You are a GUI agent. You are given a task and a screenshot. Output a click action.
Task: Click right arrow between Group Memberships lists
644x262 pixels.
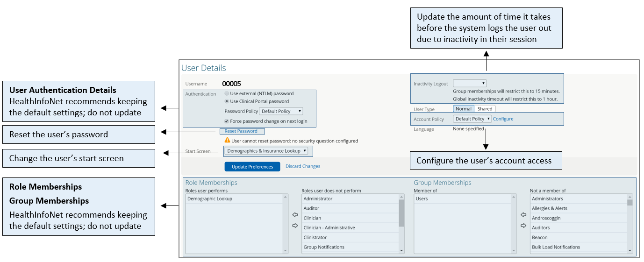pos(523,226)
